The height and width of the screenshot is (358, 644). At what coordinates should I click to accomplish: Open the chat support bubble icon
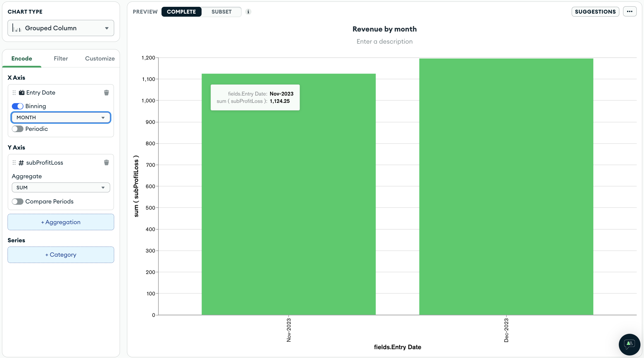629,344
